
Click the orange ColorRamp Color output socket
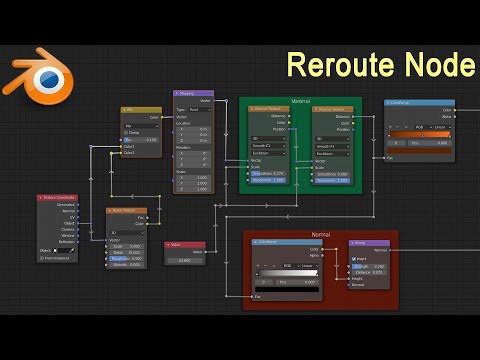click(x=455, y=110)
